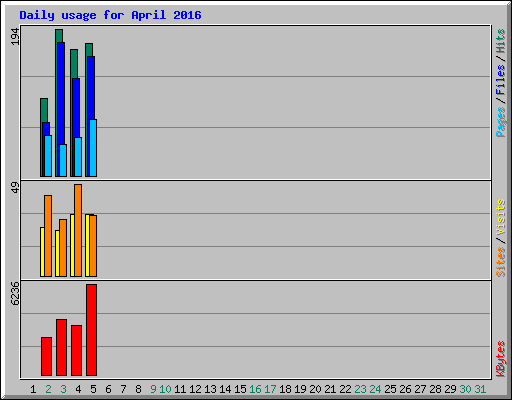Click the yellow Visits legend label
Image resolution: width=512 pixels, height=400 pixels.
click(x=500, y=217)
